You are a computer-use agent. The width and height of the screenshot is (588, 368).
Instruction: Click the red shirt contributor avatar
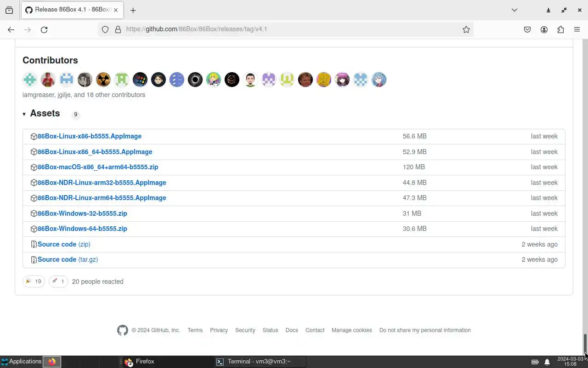(48, 80)
